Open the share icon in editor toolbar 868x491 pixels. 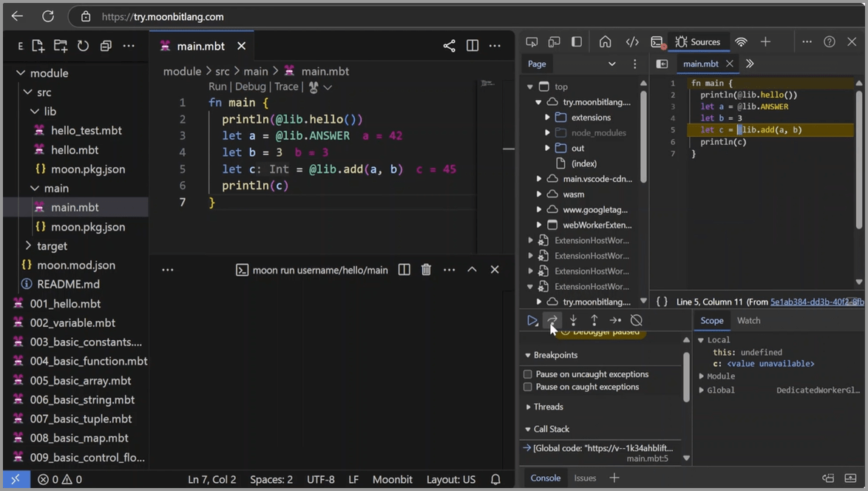449,46
